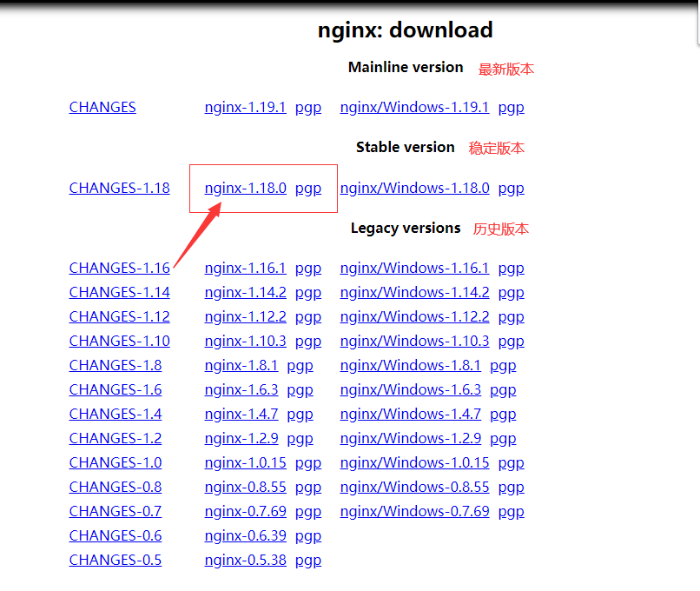700x591 pixels.
Task: Open the CHANGES-1.12 link
Action: pos(119,316)
